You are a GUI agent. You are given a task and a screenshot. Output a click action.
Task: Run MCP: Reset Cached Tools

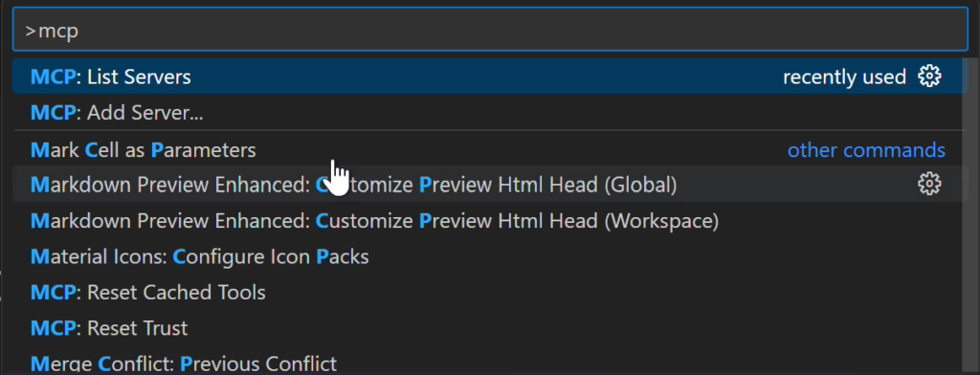tap(490, 293)
